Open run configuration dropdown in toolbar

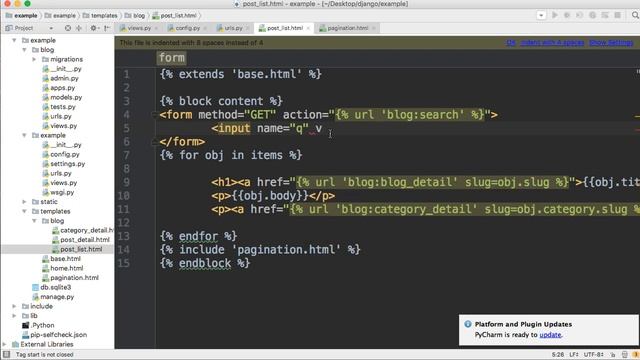[541, 15]
